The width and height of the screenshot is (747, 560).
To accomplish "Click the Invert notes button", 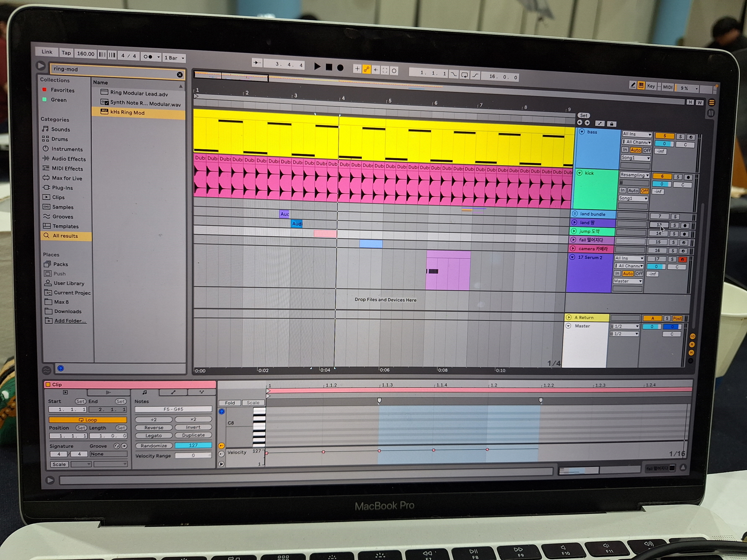I will pos(193,427).
